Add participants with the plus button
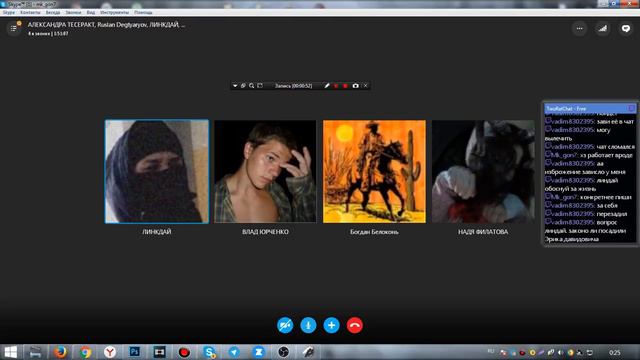This screenshot has height=360, width=640. tap(331, 325)
